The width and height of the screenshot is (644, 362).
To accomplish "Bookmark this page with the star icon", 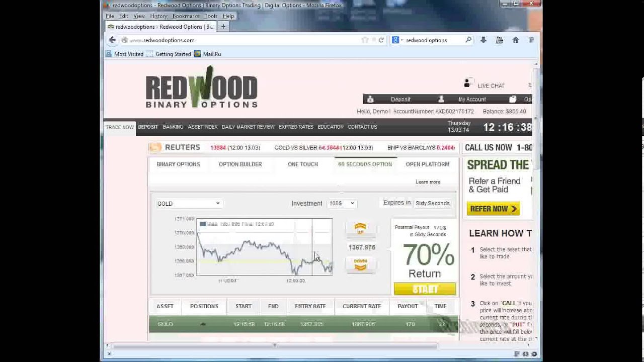I will click(x=365, y=40).
